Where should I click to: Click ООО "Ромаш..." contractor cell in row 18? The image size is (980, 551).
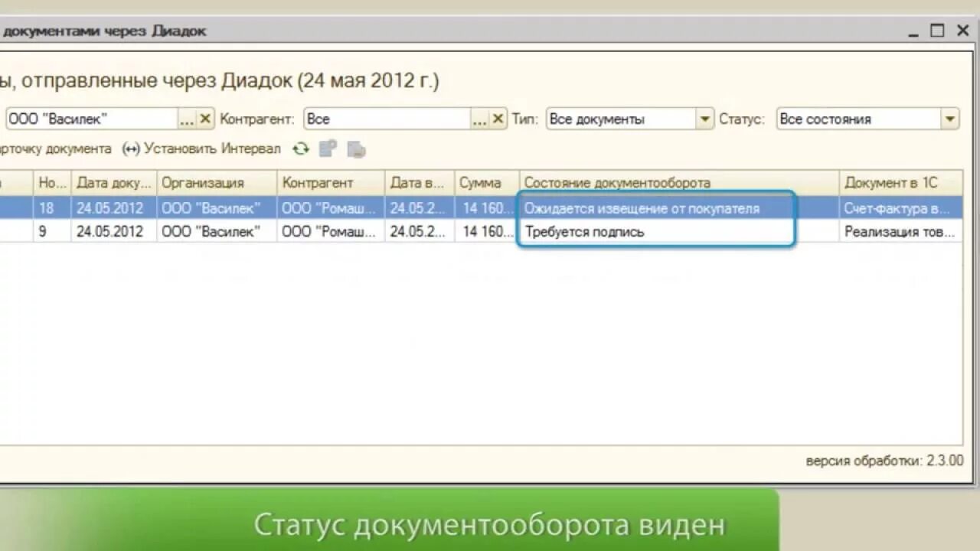tap(331, 208)
